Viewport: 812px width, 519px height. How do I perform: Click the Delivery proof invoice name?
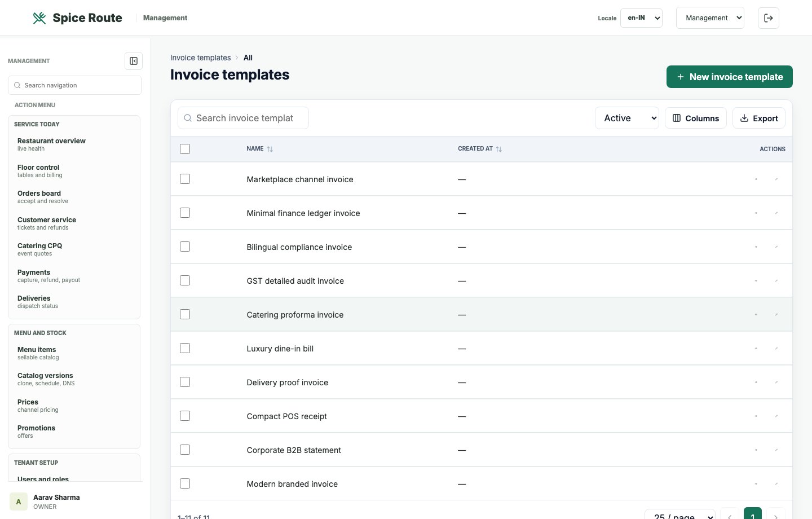pos(287,382)
